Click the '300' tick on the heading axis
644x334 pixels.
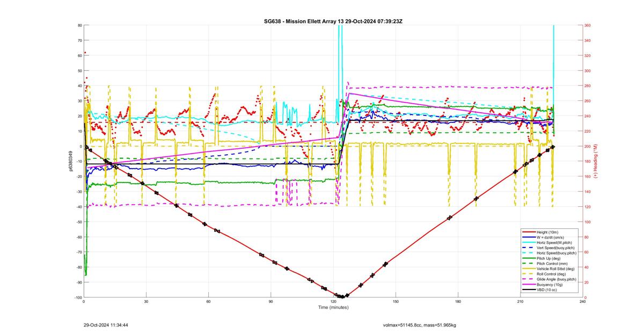pyautogui.click(x=588, y=70)
